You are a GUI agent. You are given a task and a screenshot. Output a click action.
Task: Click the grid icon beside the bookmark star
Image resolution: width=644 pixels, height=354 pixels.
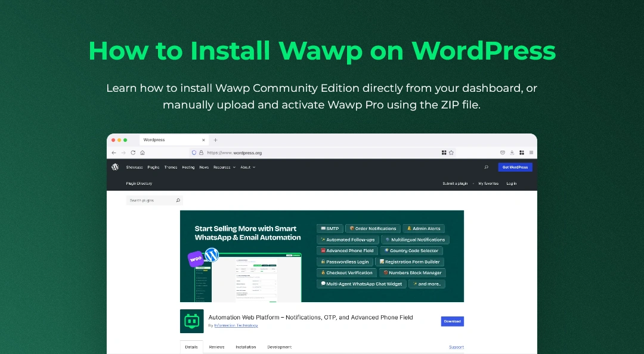[x=444, y=153]
